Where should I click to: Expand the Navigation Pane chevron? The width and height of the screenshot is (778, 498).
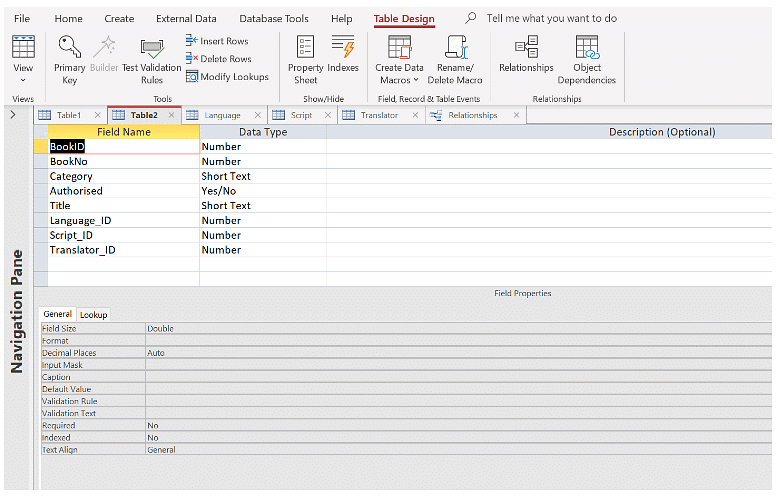point(13,115)
